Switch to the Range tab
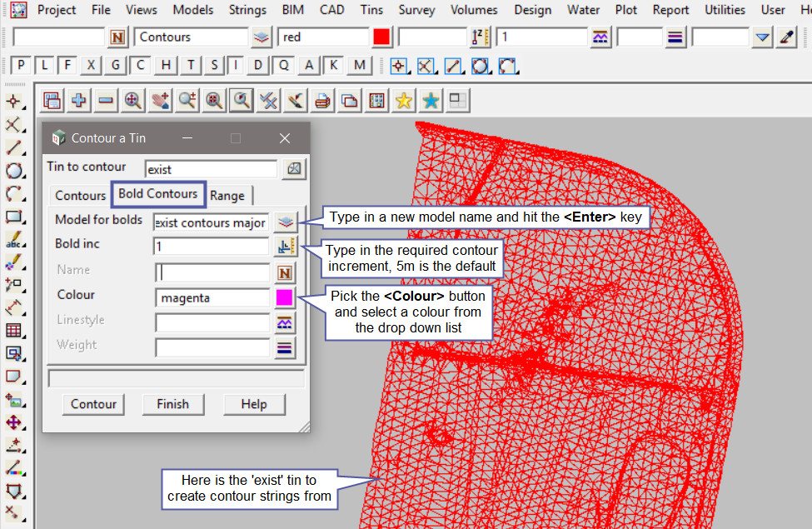Viewport: 812px width, 529px height. pos(227,196)
